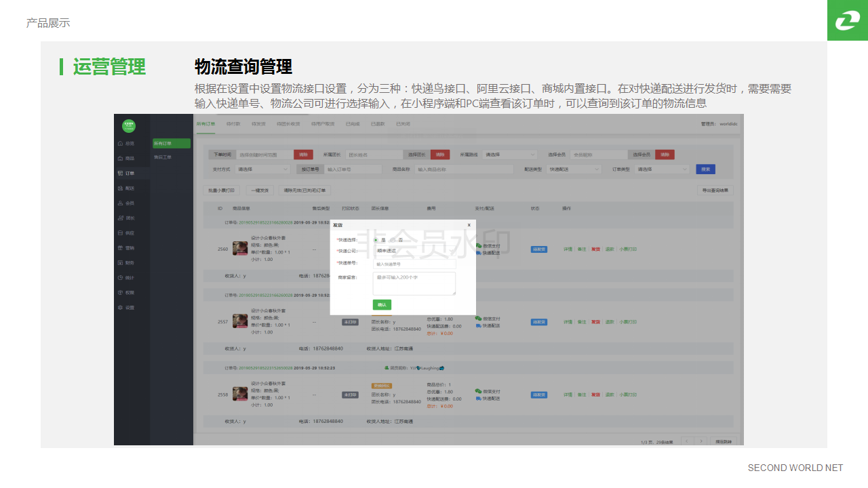Screen dimensions: 868x488
Task: Open the 订单类型 dropdown
Action: point(663,169)
